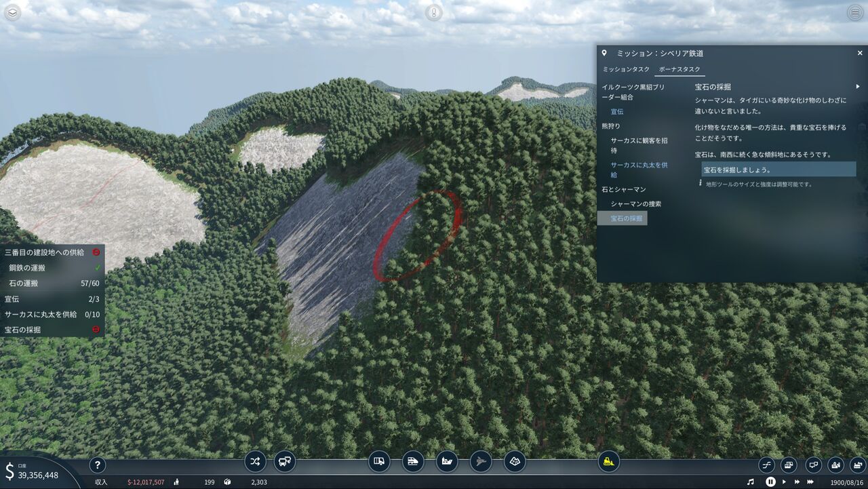Select the 宝石の採掘 task in mission panel
The height and width of the screenshot is (489, 868).
623,218
